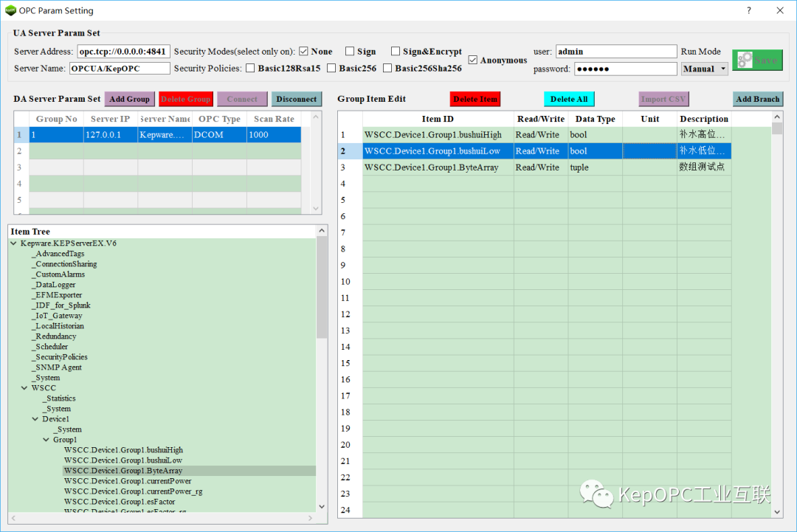Select WSCC.Device1.Group1.currentPower_rg in item tree
This screenshot has height=532, width=797.
coord(133,491)
